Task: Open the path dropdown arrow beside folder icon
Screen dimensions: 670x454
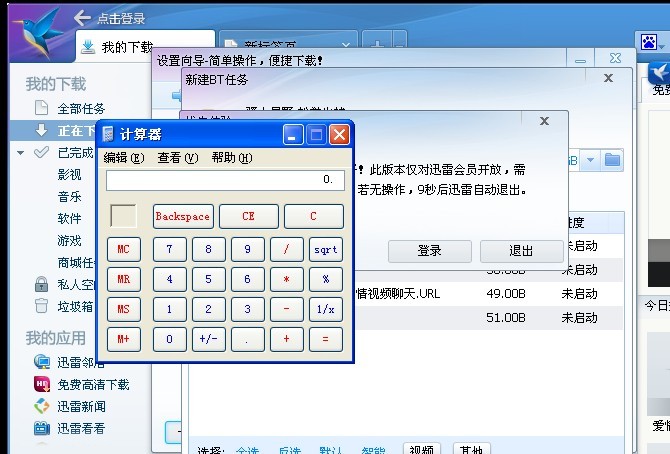Action: [590, 160]
